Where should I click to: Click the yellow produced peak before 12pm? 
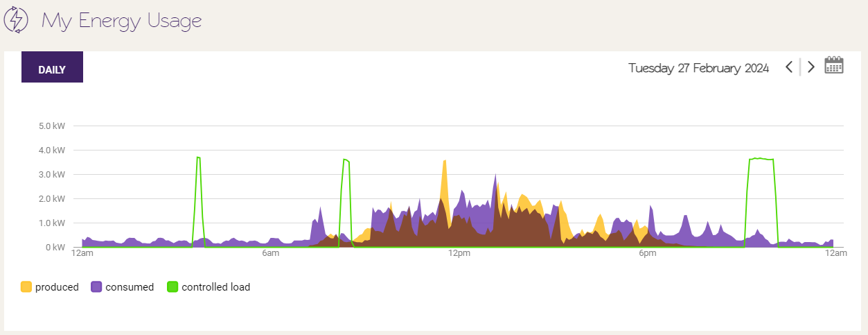444,173
